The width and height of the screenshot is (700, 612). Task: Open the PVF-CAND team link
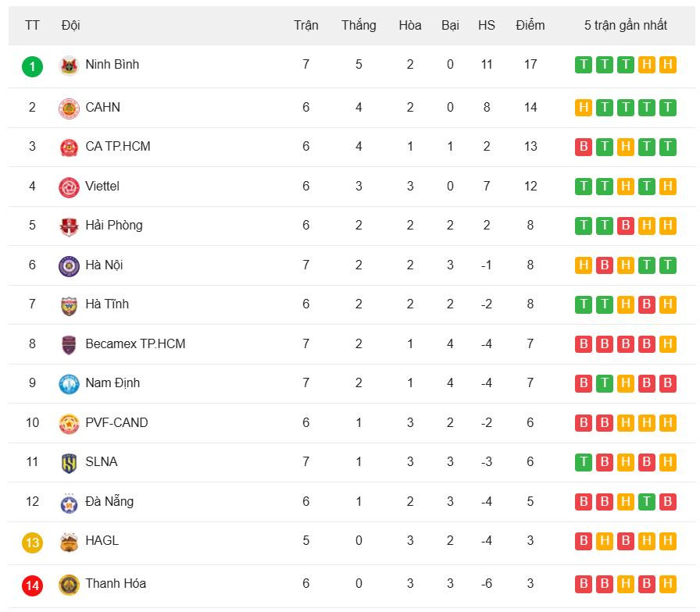click(116, 422)
